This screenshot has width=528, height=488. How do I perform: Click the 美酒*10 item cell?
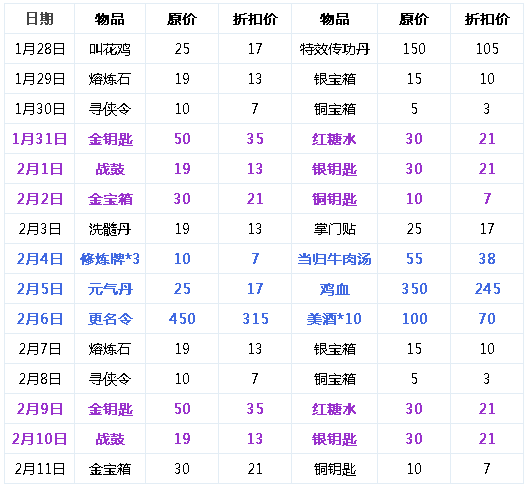(x=334, y=319)
